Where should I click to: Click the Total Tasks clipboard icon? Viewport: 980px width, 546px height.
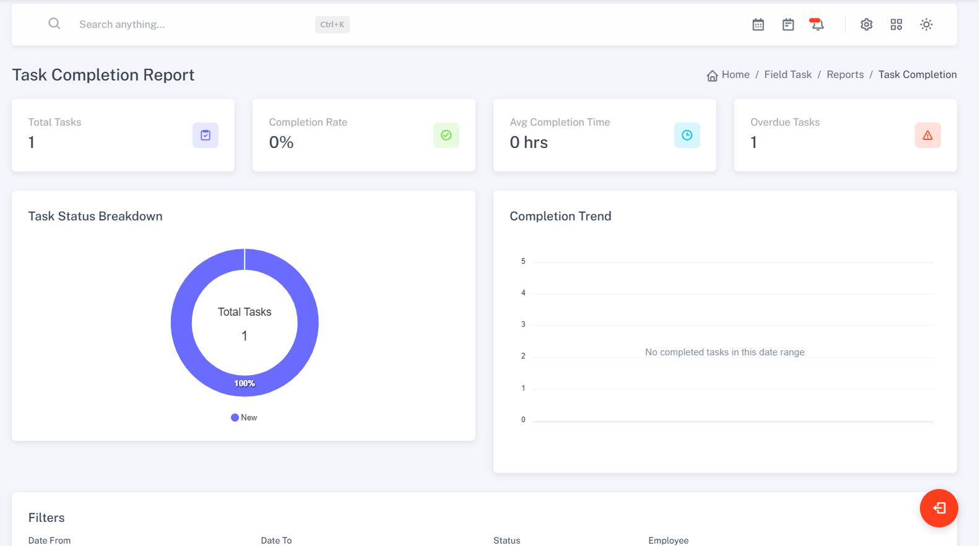pos(206,135)
